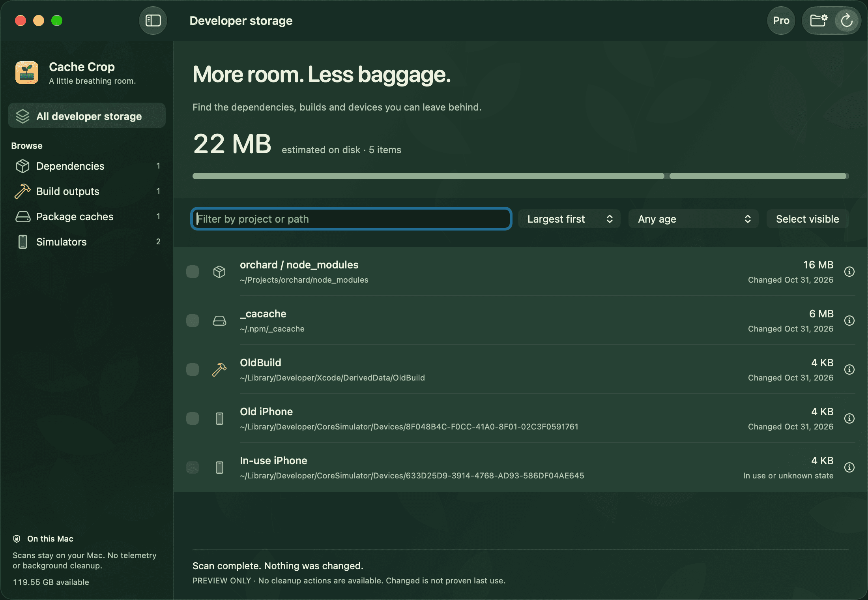The image size is (868, 600).
Task: Click the rescan refresh icon
Action: click(x=847, y=21)
